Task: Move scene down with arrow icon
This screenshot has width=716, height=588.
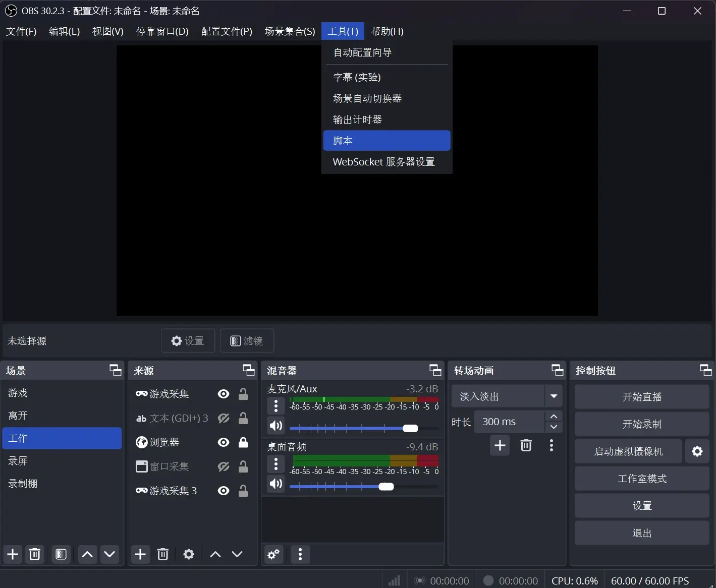Action: (x=109, y=555)
